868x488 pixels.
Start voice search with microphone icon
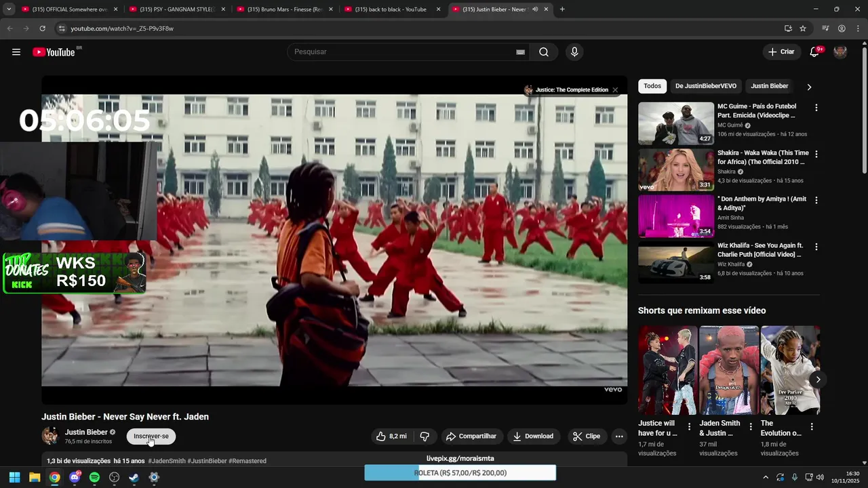point(574,52)
